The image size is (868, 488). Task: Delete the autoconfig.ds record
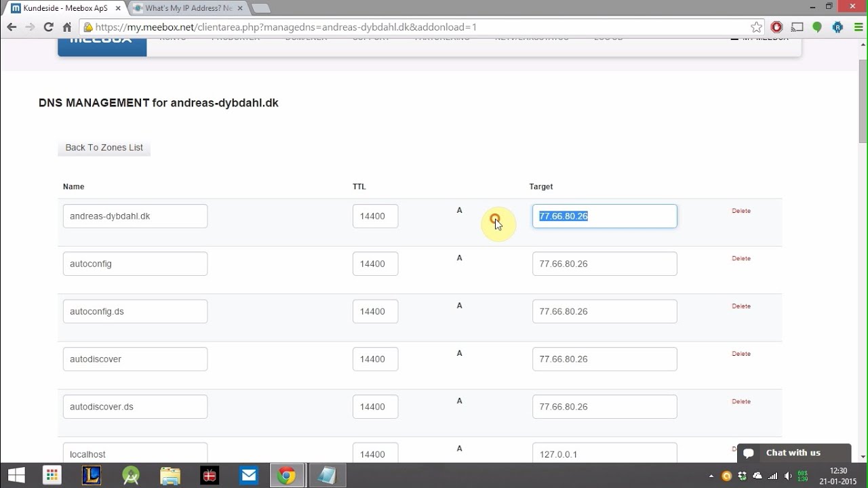pos(741,306)
